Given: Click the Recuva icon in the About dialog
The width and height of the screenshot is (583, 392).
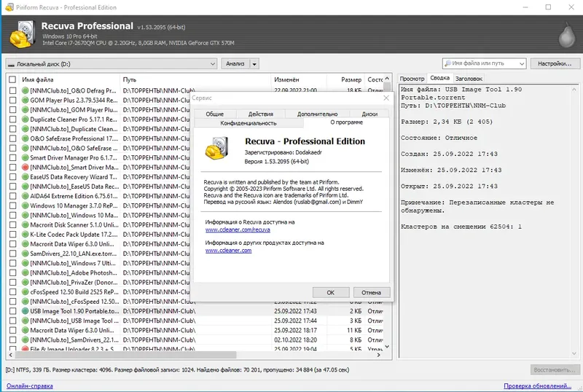Looking at the screenshot, I should click(217, 149).
